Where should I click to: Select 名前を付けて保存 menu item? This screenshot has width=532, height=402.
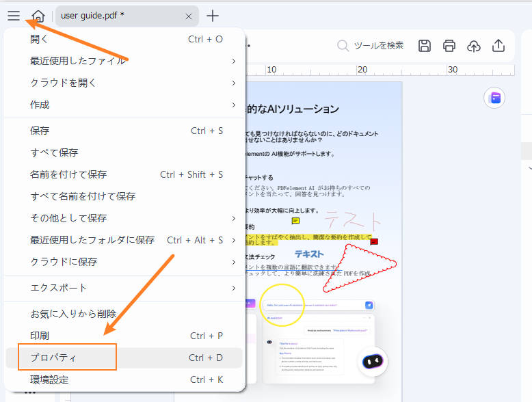pyautogui.click(x=124, y=175)
